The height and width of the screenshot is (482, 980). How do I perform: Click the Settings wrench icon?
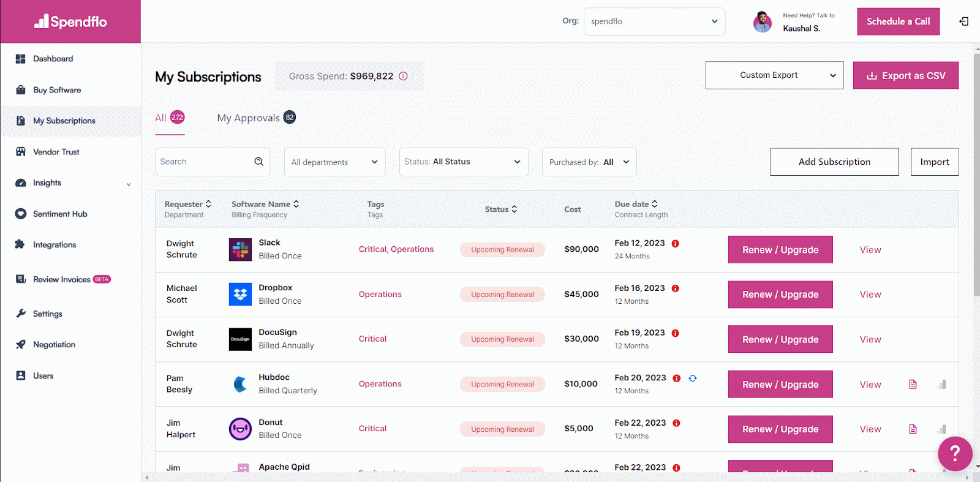(x=21, y=314)
